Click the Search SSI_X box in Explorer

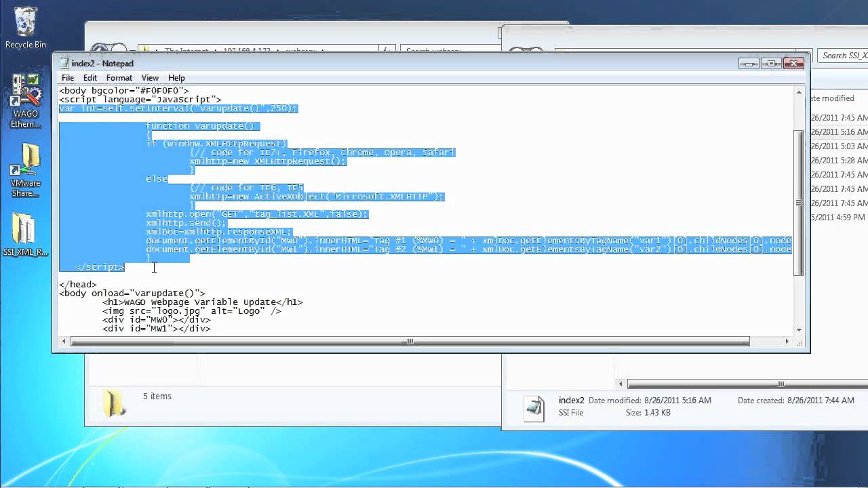coord(842,56)
